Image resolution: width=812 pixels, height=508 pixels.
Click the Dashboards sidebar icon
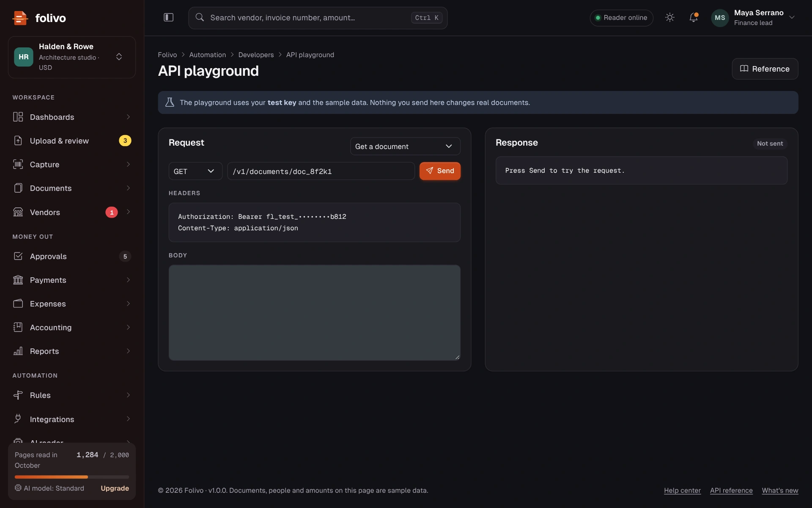18,117
